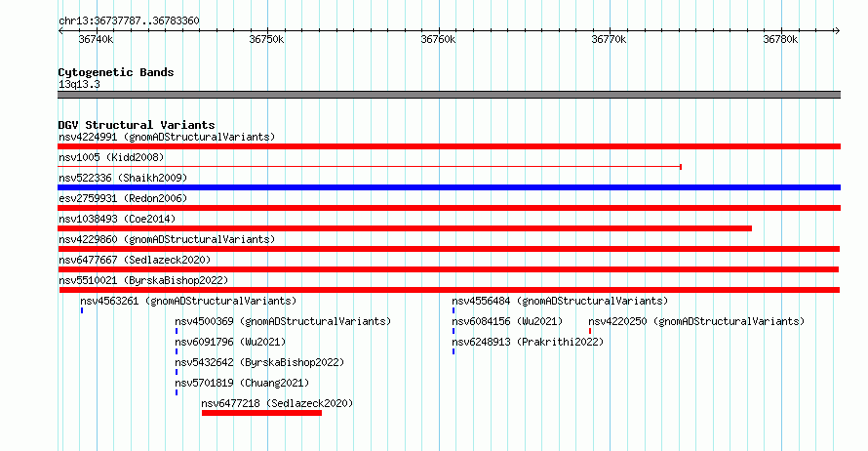Click blue marker under nsv6248913

(x=454, y=351)
